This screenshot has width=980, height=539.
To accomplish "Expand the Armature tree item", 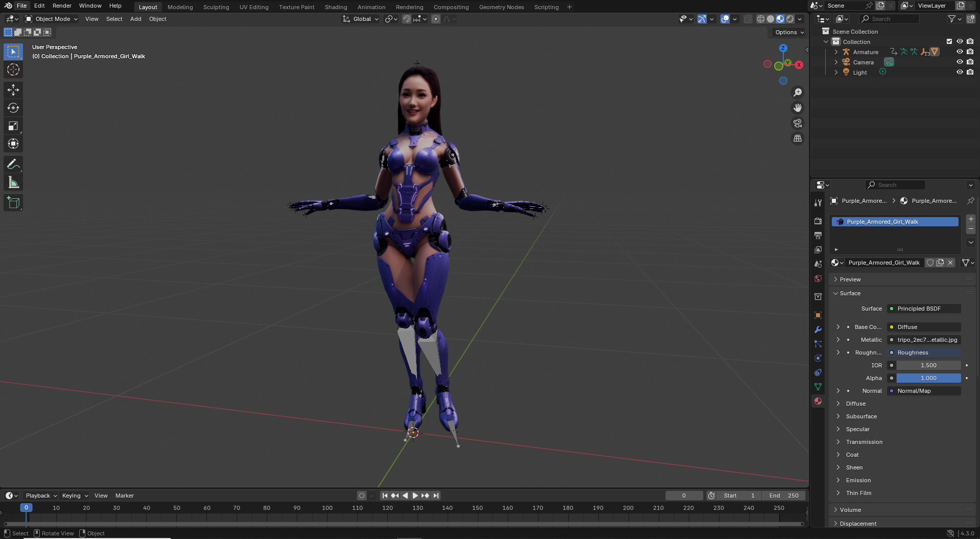I will (x=836, y=52).
